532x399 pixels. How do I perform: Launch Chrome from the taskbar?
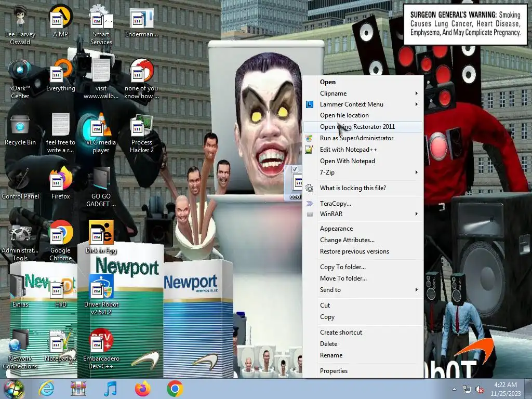(x=175, y=389)
